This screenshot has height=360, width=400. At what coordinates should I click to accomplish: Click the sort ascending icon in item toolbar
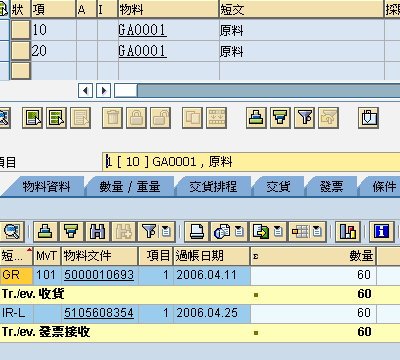pyautogui.click(x=256, y=118)
